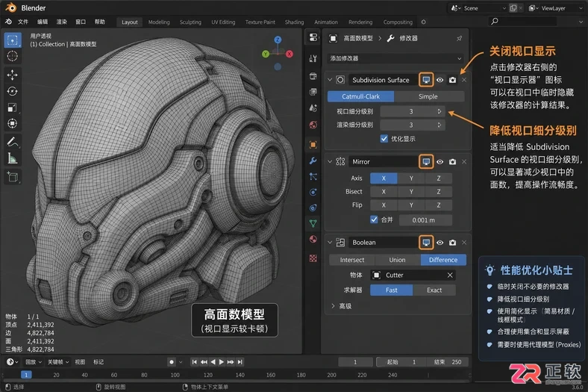Viewport: 588px width, 392px height.
Task: Collapse the Mirror modifier panel
Action: (330, 162)
